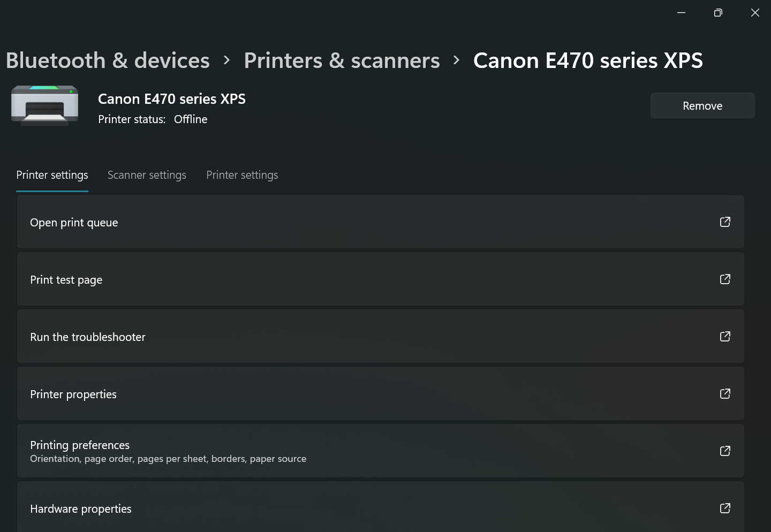Print a test page
This screenshot has height=532, width=771.
(66, 279)
